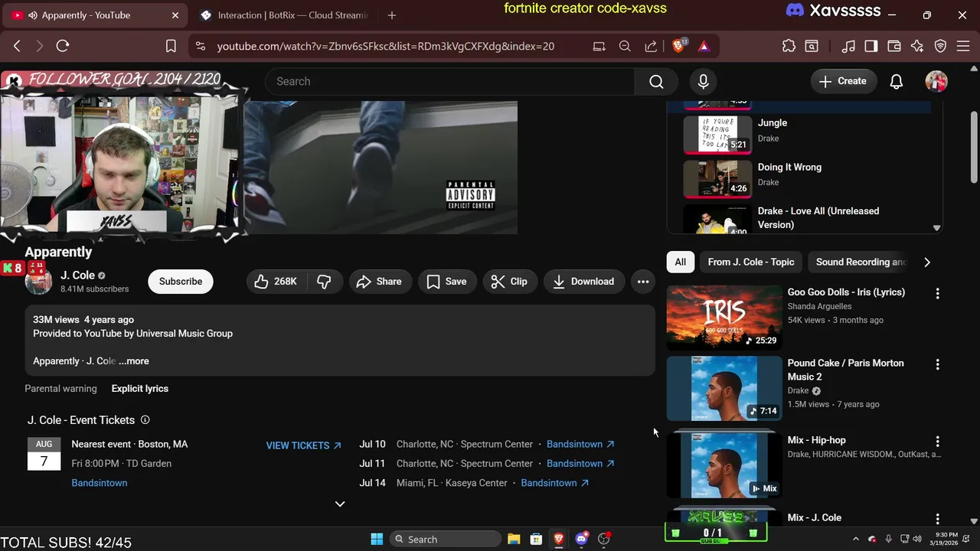Viewport: 980px width, 551px height.
Task: Open the account avatar menu
Action: pyautogui.click(x=936, y=81)
